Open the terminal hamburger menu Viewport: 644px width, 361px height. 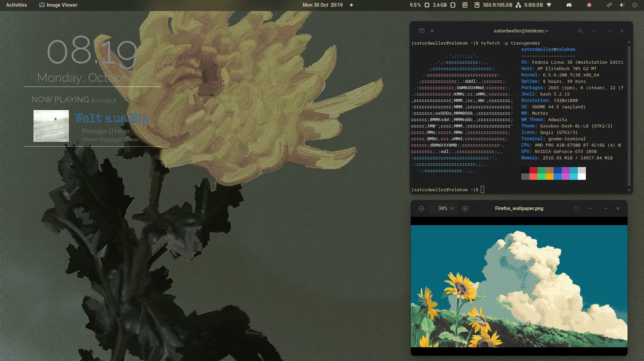click(594, 30)
